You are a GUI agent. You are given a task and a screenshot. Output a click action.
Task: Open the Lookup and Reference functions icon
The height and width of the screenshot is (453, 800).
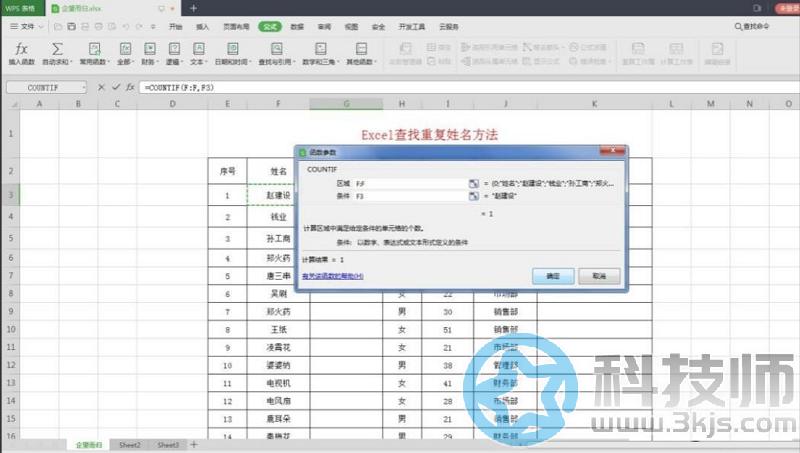click(277, 49)
